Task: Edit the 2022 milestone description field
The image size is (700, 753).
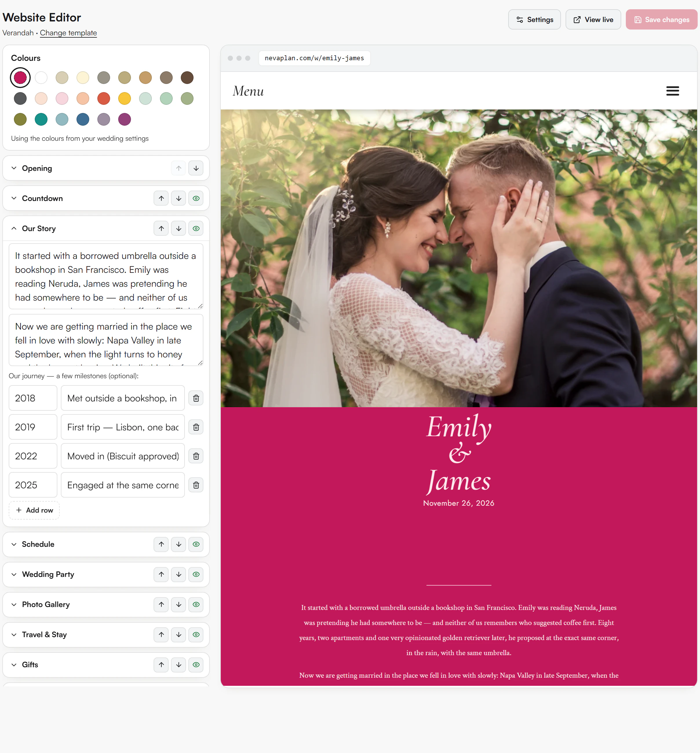Action: [123, 456]
